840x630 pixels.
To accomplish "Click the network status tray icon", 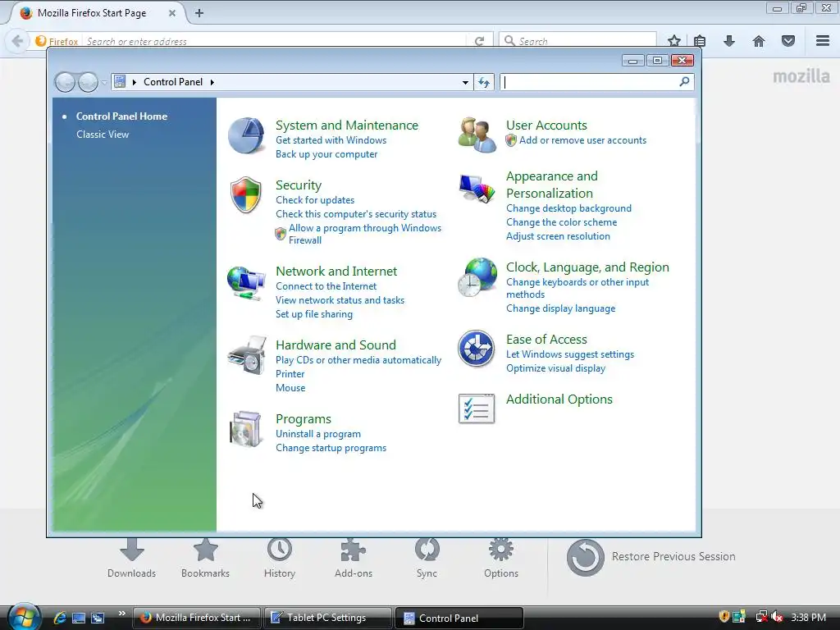I will click(760, 617).
